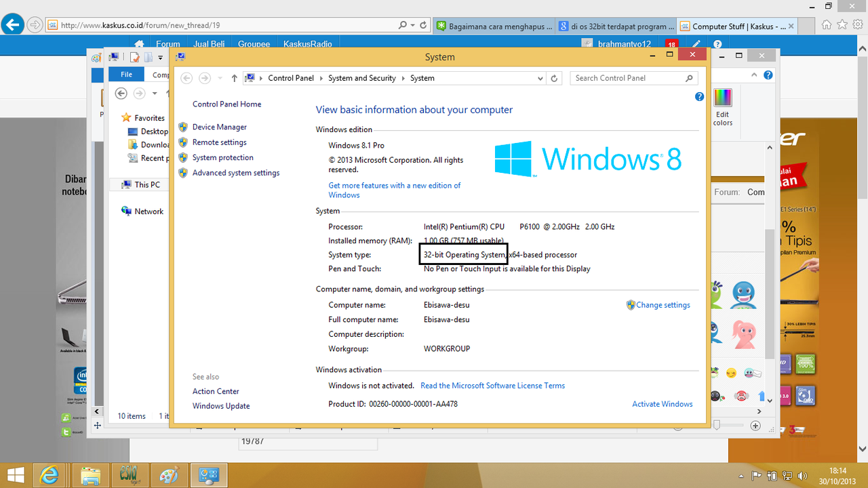Click Jual Beli in Kaskus navigation bar
Image resolution: width=868 pixels, height=488 pixels.
pyautogui.click(x=209, y=44)
